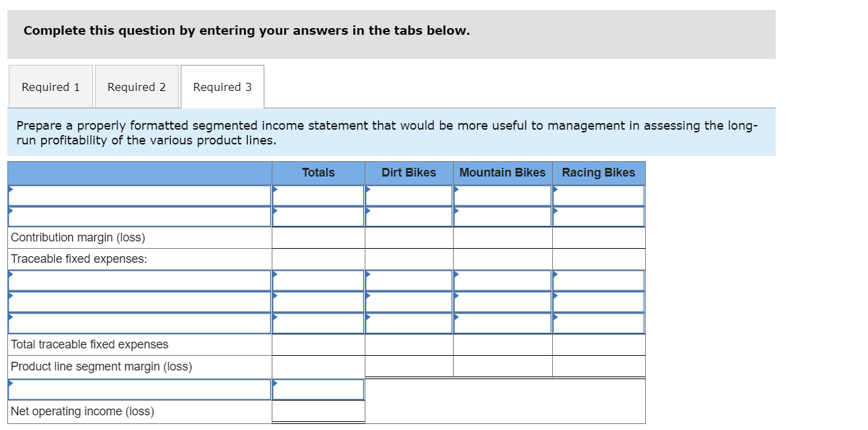
Task: Select the Required 3 tab
Action: 222,87
